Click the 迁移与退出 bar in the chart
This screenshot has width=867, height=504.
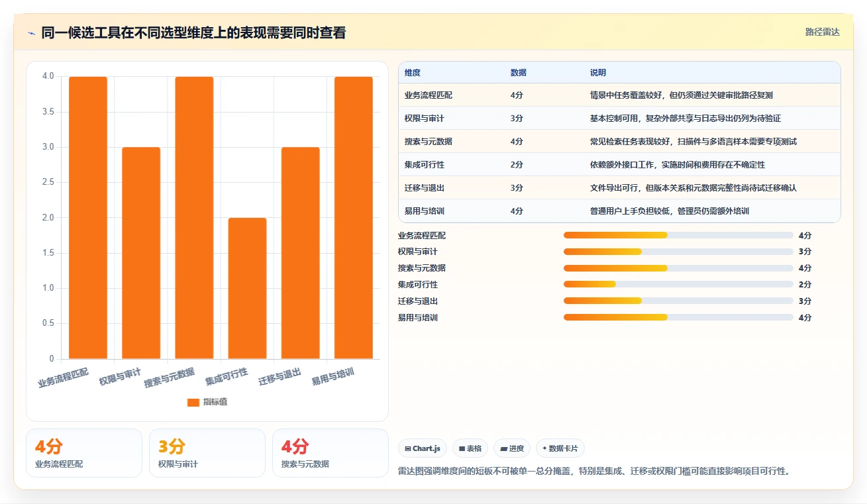300,253
